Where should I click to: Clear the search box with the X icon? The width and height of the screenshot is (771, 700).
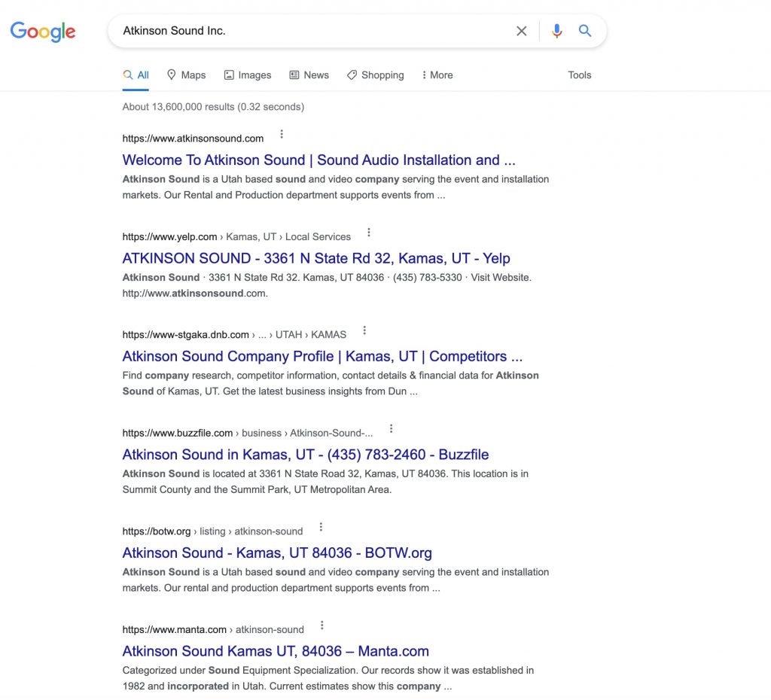pos(521,31)
